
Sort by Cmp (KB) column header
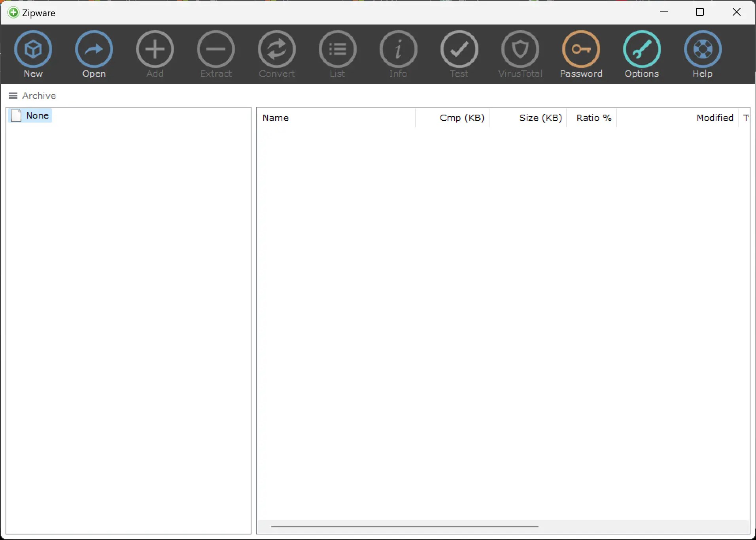(x=452, y=118)
